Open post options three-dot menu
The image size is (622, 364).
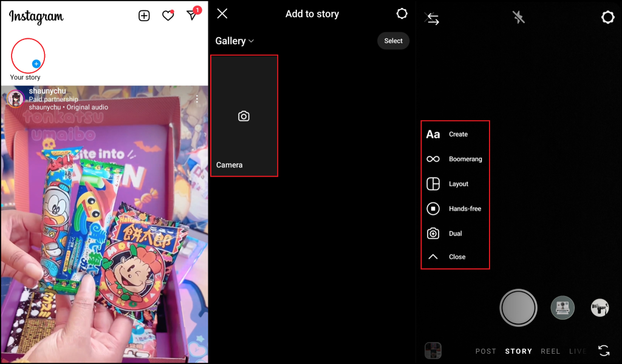[x=197, y=99]
